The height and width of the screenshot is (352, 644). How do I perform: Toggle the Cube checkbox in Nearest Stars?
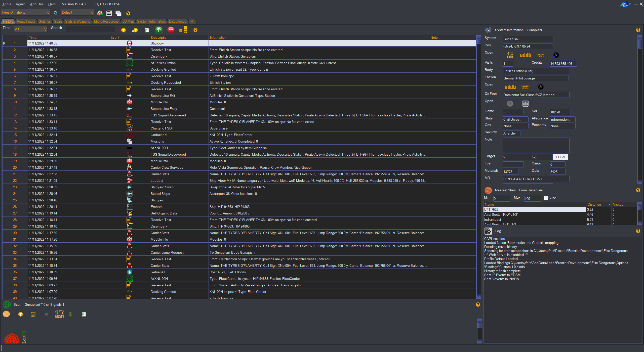(x=546, y=198)
